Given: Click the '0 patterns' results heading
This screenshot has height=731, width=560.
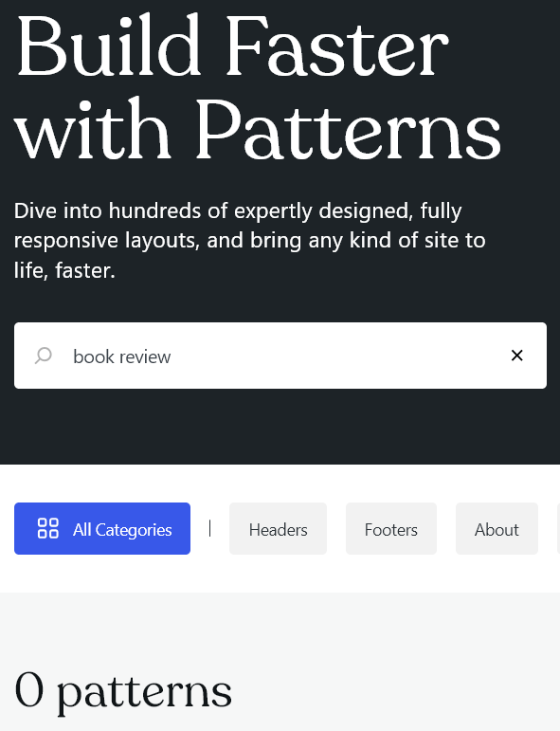Looking at the screenshot, I should click(x=123, y=692).
